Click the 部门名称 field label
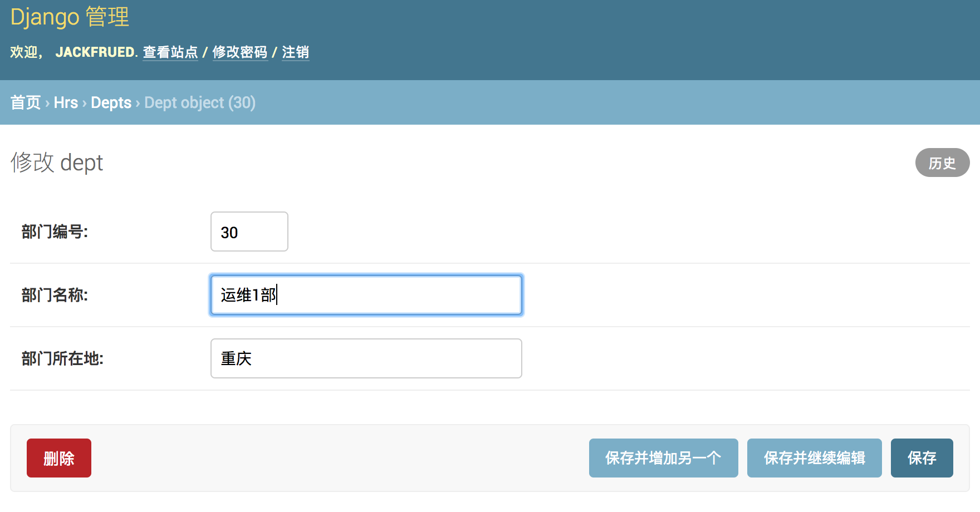The width and height of the screenshot is (980, 512). [55, 295]
